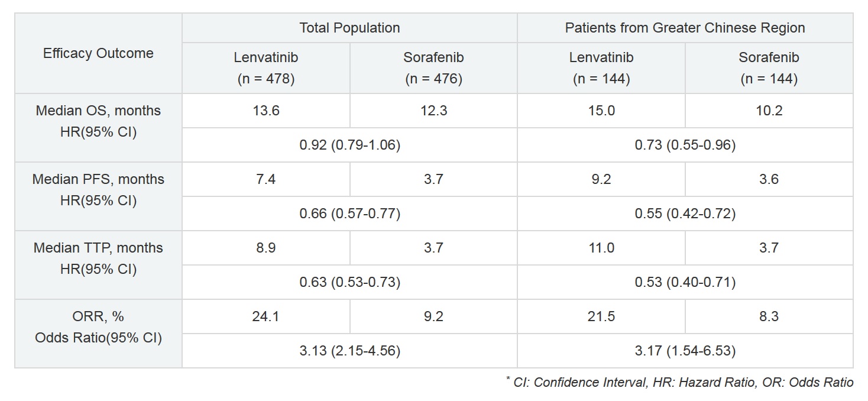Click the Sorafenib (n = 144) column header
Image resolution: width=868 pixels, height=401 pixels.
click(769, 68)
